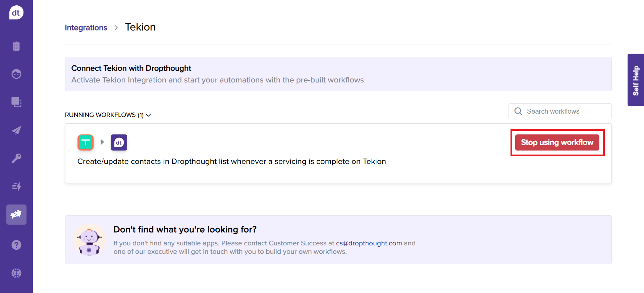644x293 pixels.
Task: Open the clipboard surveys icon in sidebar
Action: point(16,46)
